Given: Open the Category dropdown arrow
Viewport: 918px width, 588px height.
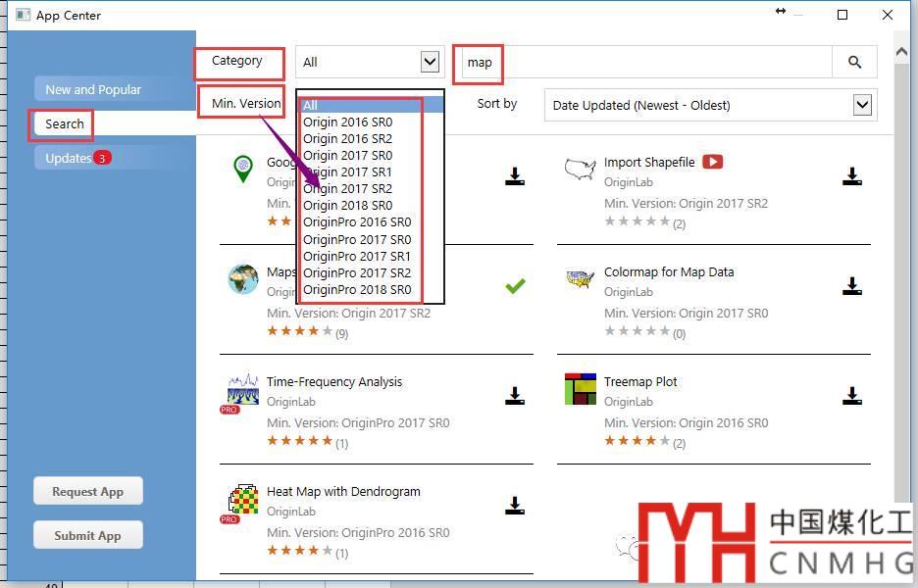Looking at the screenshot, I should (430, 62).
